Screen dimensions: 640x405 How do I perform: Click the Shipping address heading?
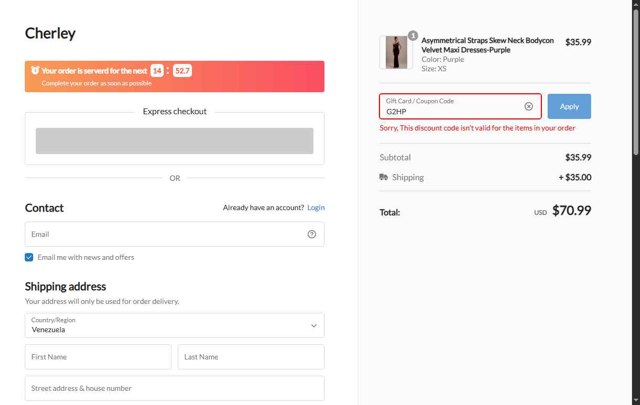tap(65, 287)
